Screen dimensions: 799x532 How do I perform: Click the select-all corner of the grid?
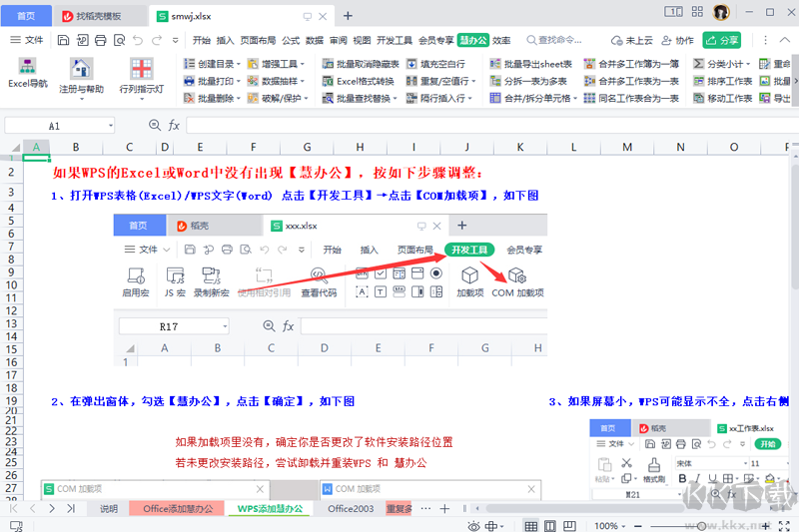tap(16, 148)
